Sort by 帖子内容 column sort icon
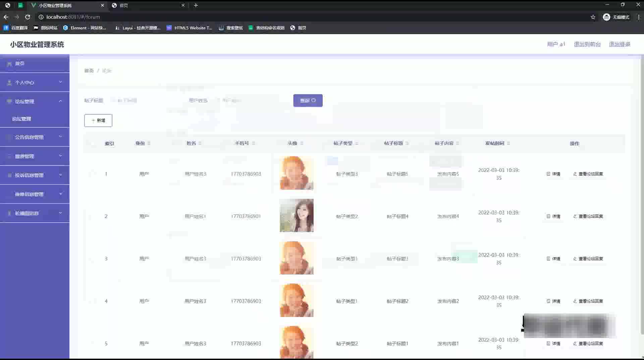Screen dimensions: 644x360 pyautogui.click(x=458, y=143)
